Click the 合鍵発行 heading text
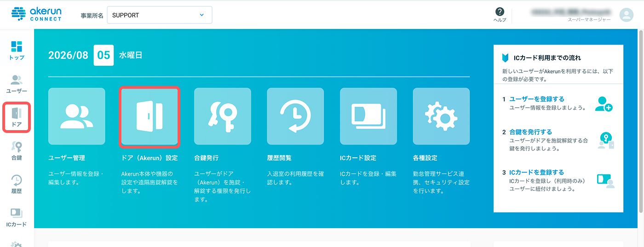644x247 pixels. tap(206, 158)
